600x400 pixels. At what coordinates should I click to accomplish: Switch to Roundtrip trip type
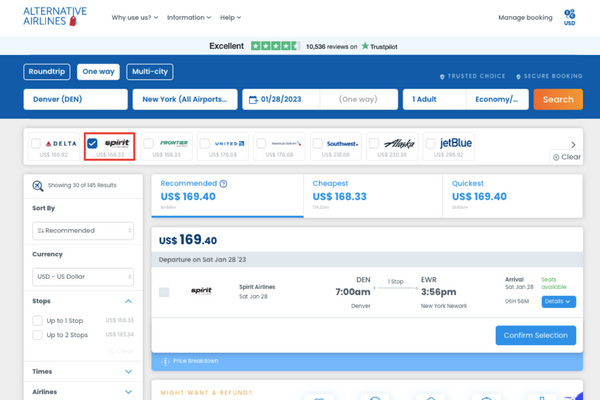click(x=47, y=72)
